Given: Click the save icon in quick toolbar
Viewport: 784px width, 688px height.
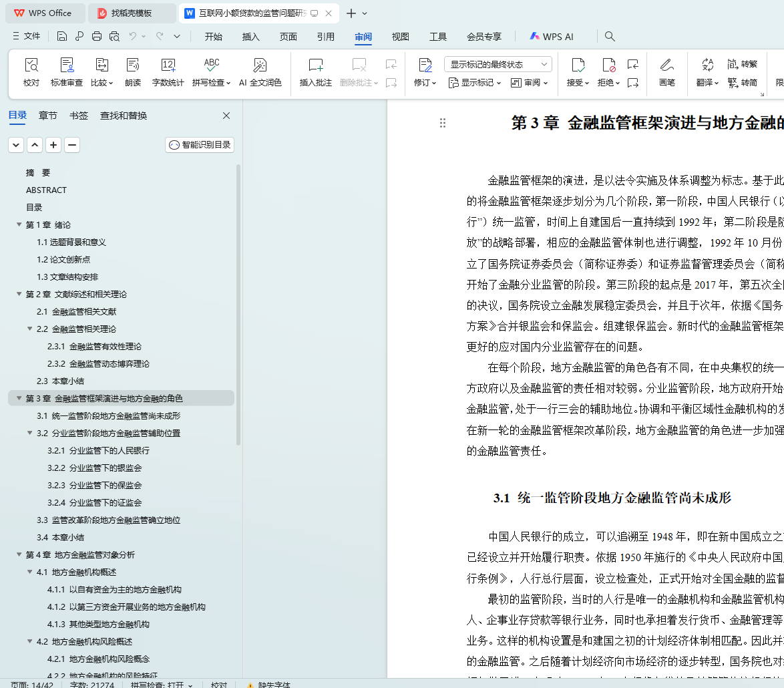Looking at the screenshot, I should pyautogui.click(x=62, y=36).
